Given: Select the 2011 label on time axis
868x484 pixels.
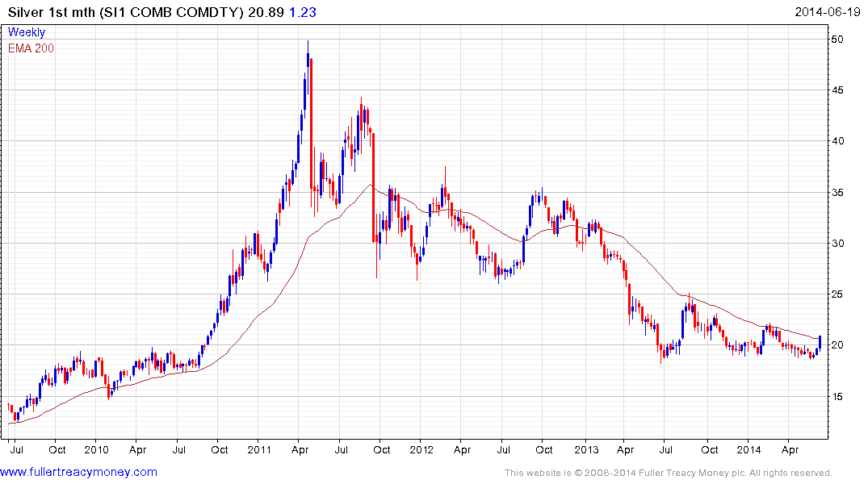Looking at the screenshot, I should [259, 449].
